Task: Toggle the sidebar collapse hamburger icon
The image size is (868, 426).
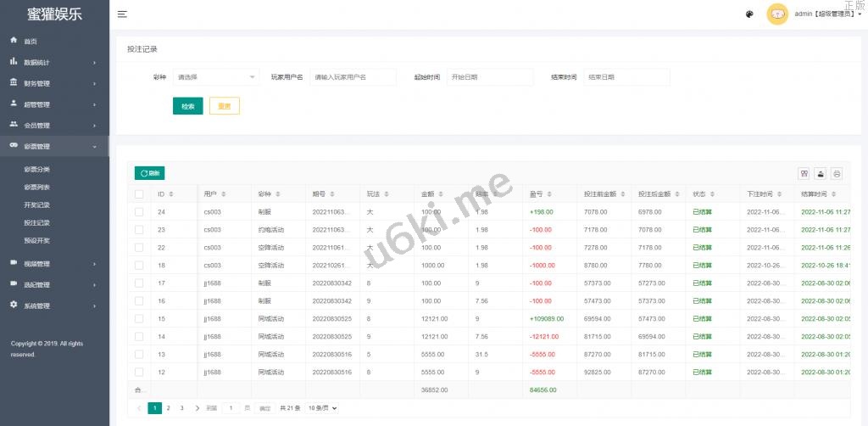Action: click(x=123, y=14)
